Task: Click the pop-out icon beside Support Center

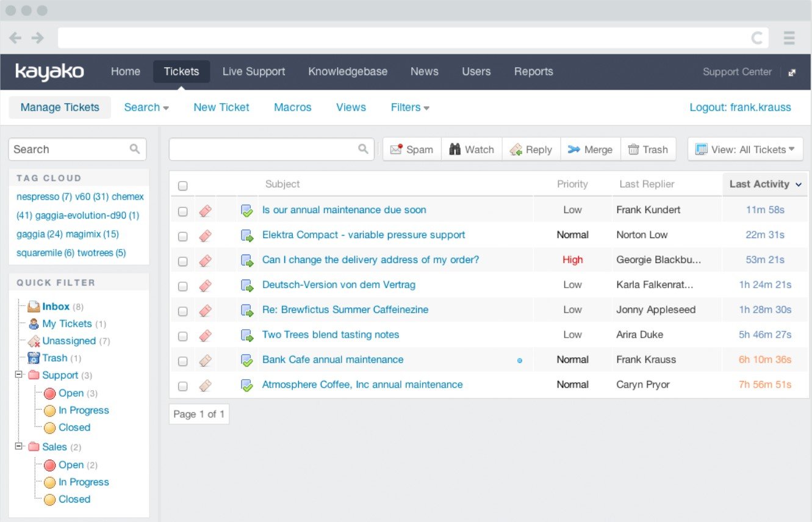Action: pyautogui.click(x=792, y=72)
